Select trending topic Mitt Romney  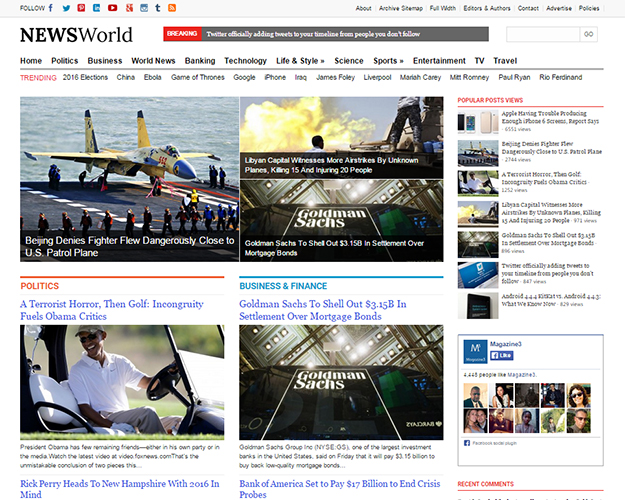pos(469,77)
